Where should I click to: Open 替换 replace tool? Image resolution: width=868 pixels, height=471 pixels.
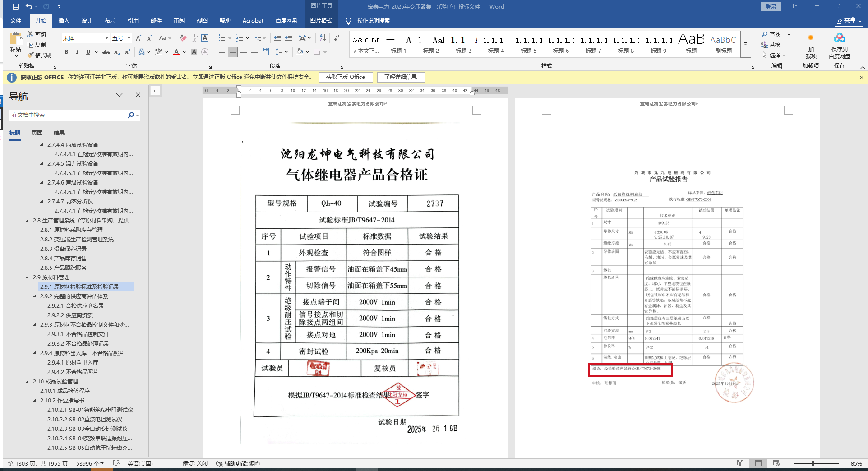click(x=771, y=45)
